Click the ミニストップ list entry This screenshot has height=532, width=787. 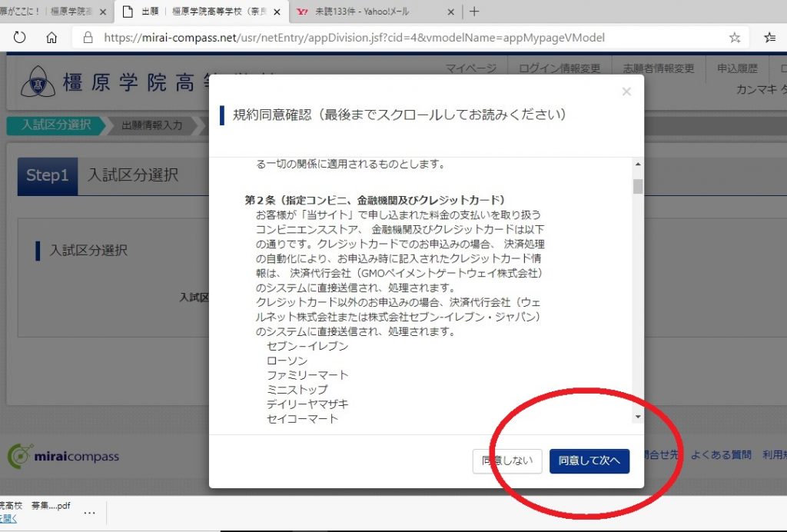[x=297, y=390]
